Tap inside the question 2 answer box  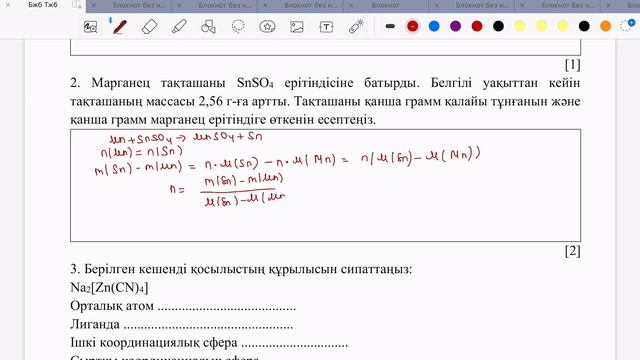[x=325, y=185]
